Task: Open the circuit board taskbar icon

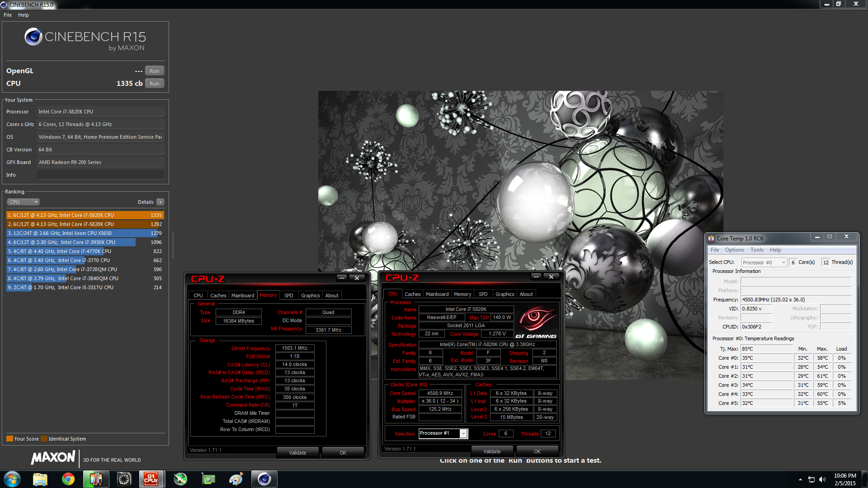Action: (208, 479)
